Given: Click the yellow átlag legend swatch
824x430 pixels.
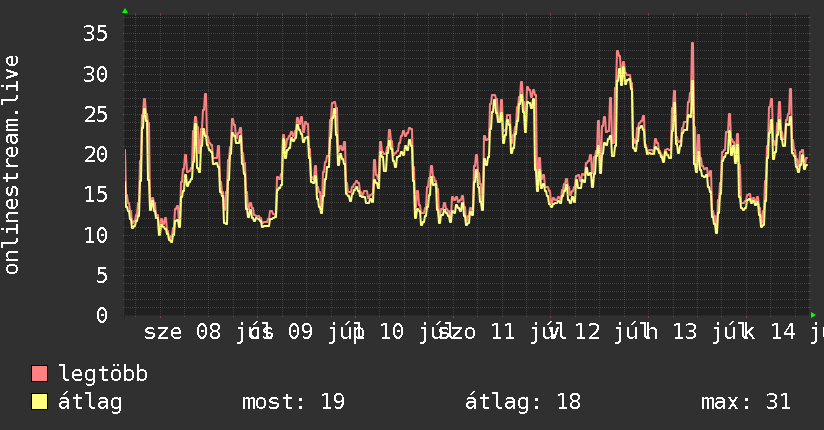Looking at the screenshot, I should point(39,402).
